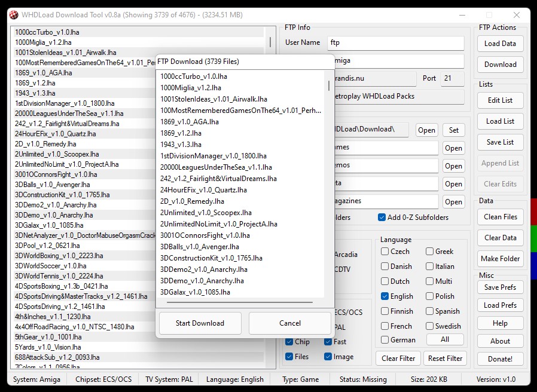537x392 pixels.
Task: Click the FTP Download dialog horizontal scrollbar
Action: pyautogui.click(x=240, y=302)
